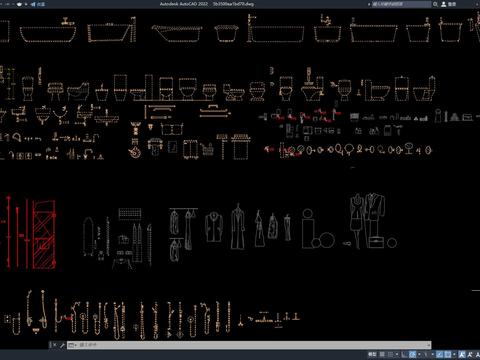Screen dimensions: 480x360
Task: Click the search magnifier icon in title bar
Action: (x=435, y=4)
